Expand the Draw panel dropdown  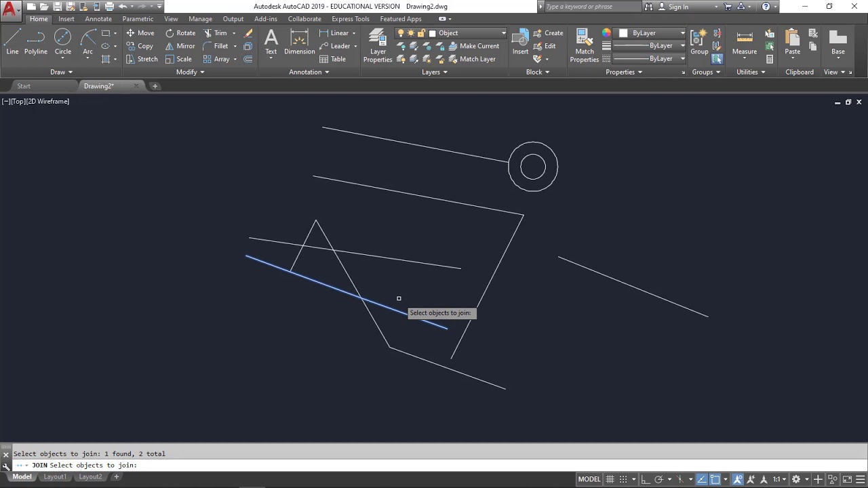click(61, 72)
